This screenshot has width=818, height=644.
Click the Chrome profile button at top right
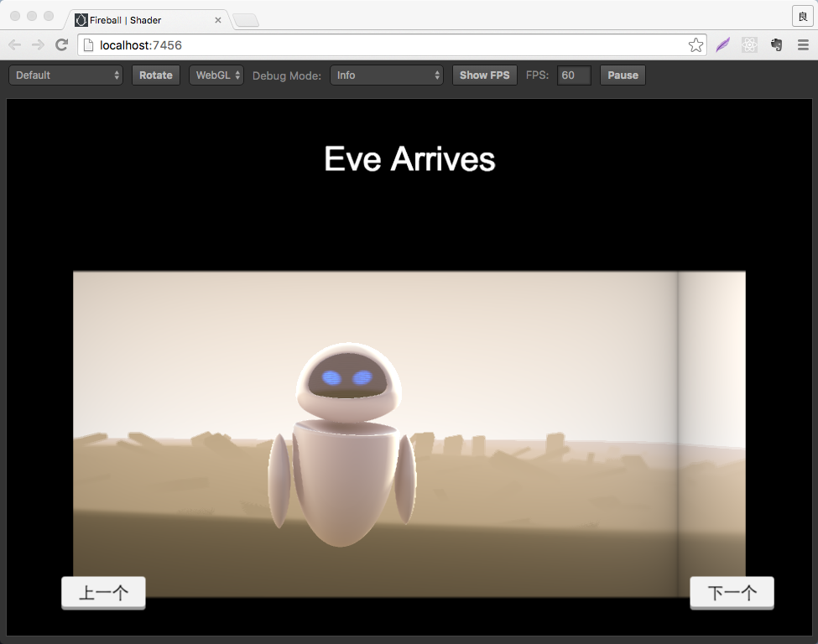click(x=803, y=17)
